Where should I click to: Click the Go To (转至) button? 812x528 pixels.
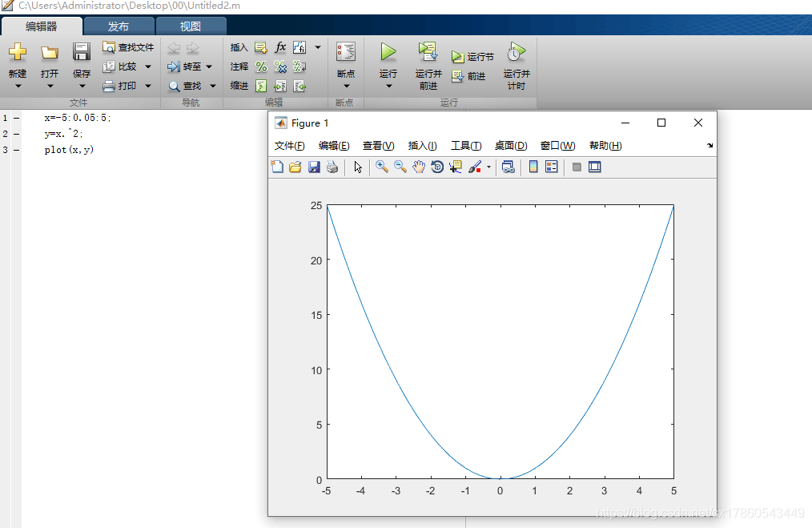[x=184, y=67]
